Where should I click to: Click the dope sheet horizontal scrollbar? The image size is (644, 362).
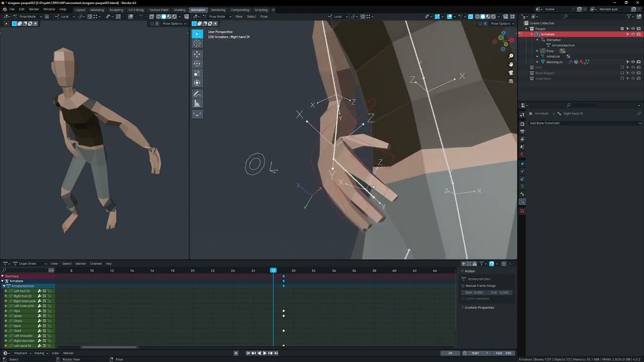[x=109, y=347]
